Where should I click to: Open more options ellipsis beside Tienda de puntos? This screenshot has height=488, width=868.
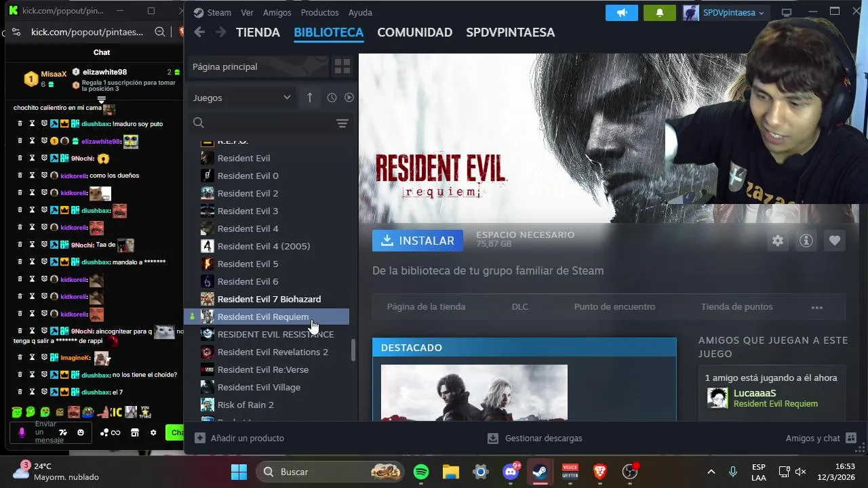click(817, 307)
